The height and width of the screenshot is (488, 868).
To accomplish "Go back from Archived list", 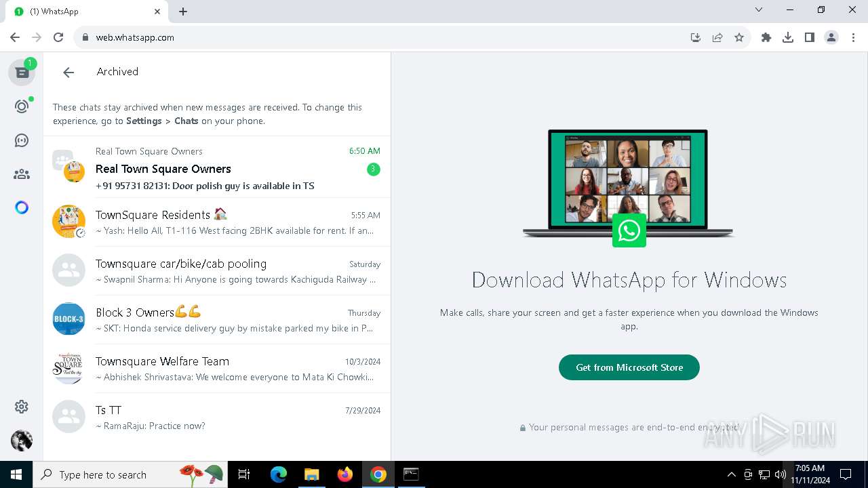I will pos(68,73).
